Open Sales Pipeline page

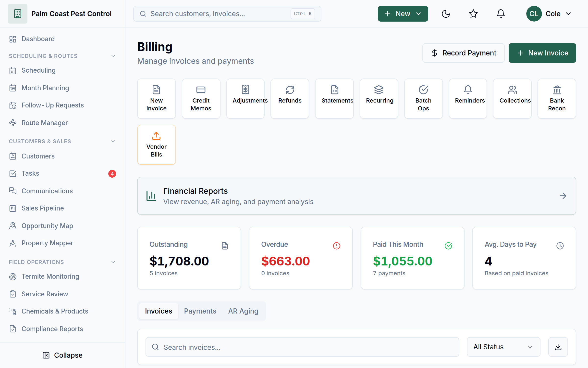tap(62, 208)
